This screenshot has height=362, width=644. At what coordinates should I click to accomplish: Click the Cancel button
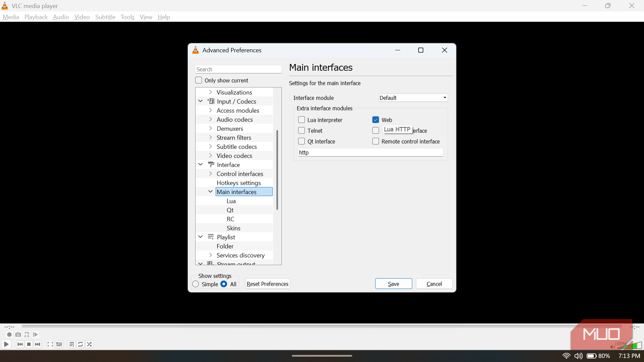[x=434, y=284]
